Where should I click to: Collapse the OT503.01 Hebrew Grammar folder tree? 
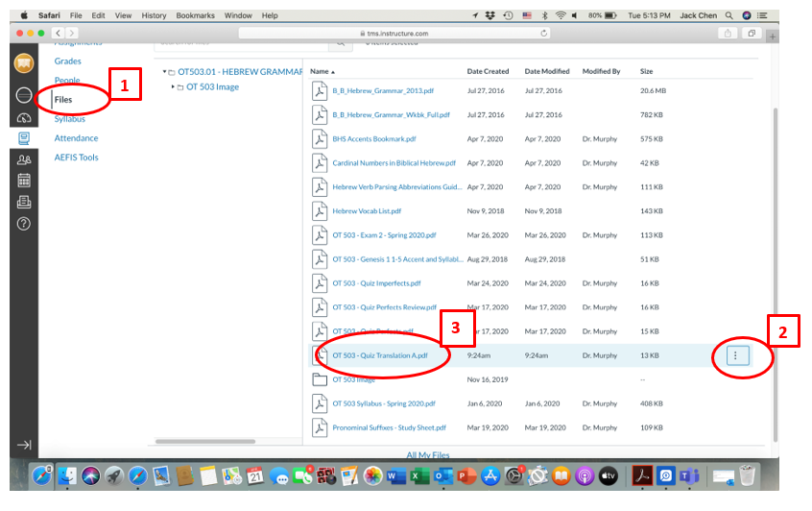point(162,72)
